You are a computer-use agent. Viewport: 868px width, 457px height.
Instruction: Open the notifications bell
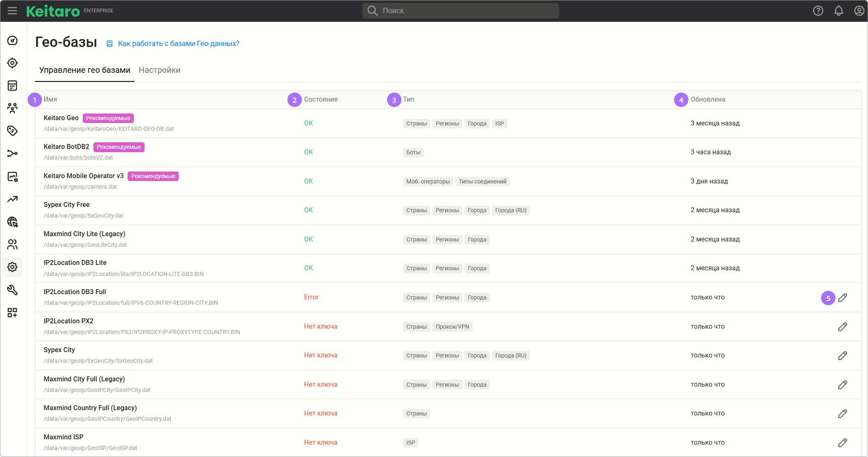click(x=838, y=11)
